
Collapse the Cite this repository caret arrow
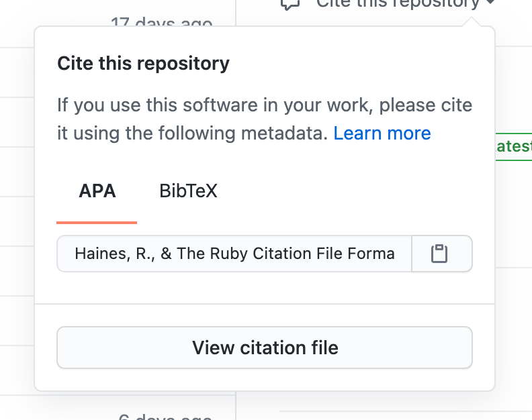(490, 3)
